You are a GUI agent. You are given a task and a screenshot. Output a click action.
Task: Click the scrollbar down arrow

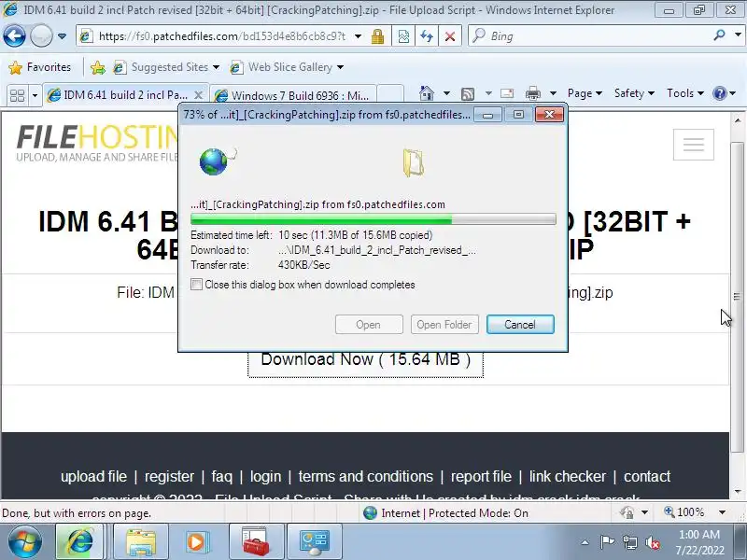click(738, 492)
